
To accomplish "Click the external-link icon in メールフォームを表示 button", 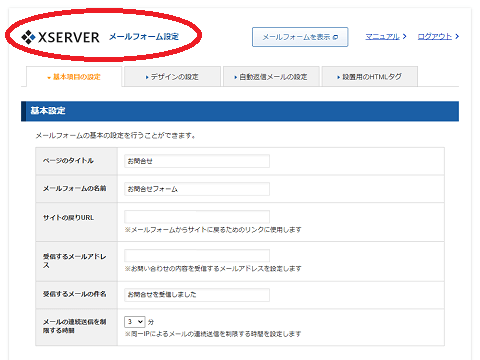I will click(335, 37).
